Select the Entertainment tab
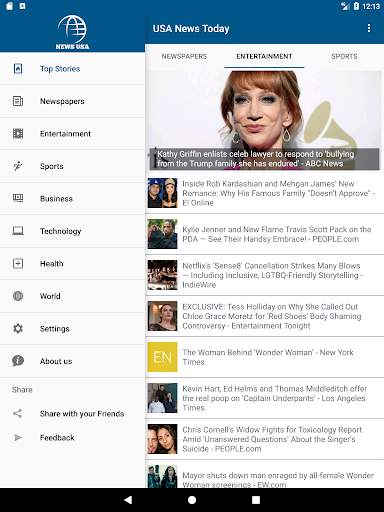Image resolution: width=384 pixels, height=512 pixels. click(264, 56)
